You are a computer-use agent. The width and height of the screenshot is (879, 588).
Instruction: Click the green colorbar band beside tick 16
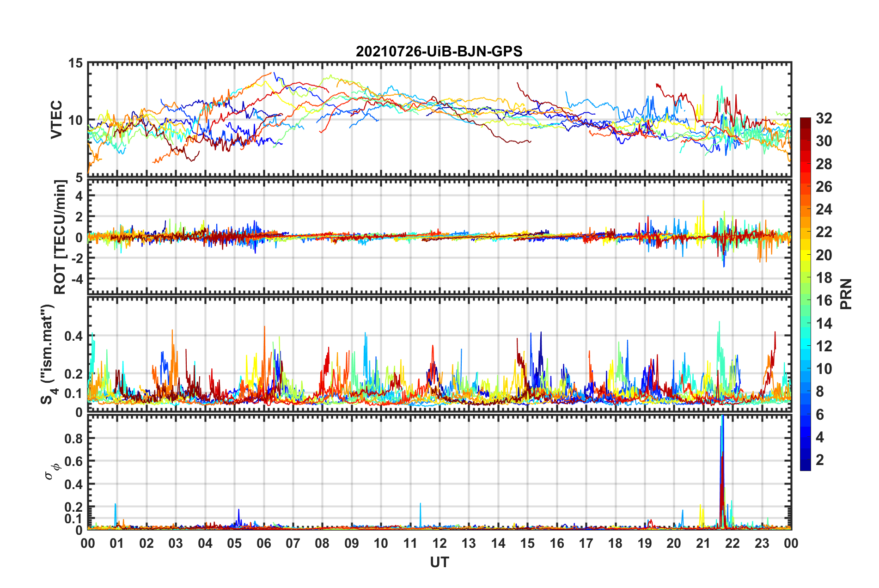click(806, 300)
